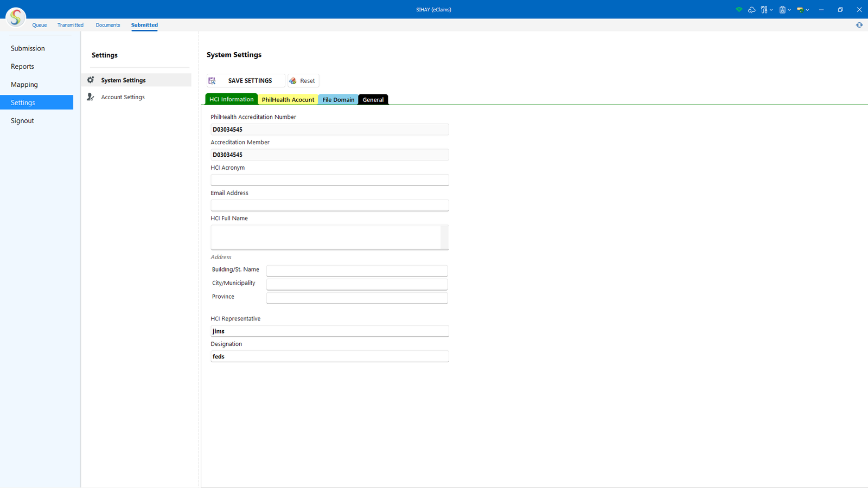Go to the Transmitted tab
Screen dimensions: 868x488
click(x=71, y=25)
